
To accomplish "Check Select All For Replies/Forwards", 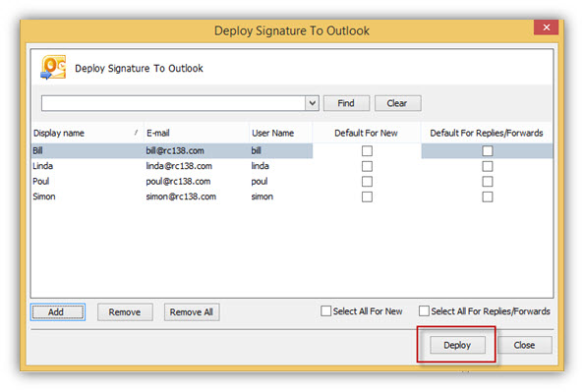I will tap(424, 310).
